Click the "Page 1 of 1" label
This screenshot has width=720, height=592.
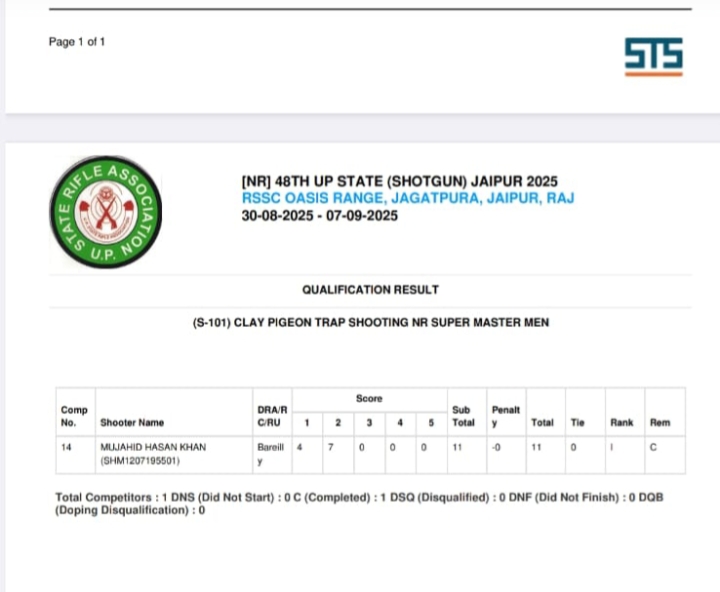(x=77, y=42)
